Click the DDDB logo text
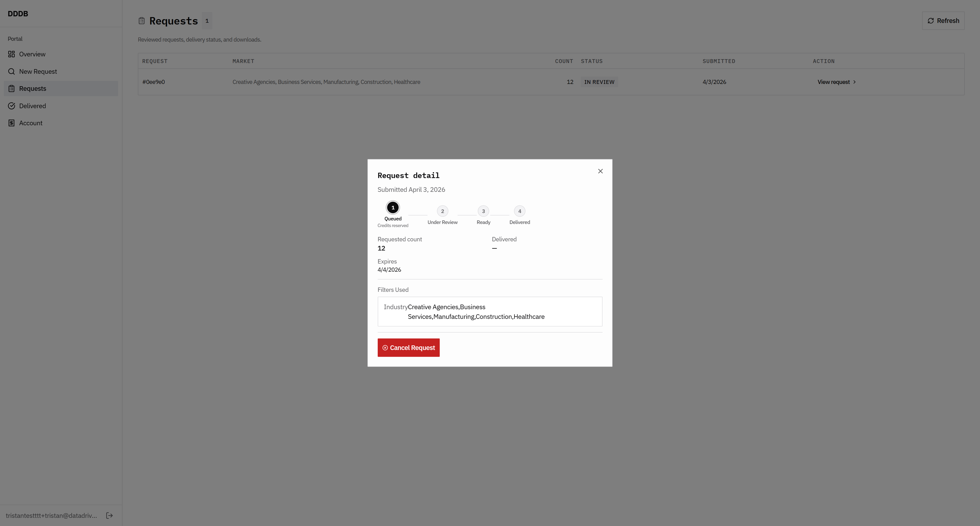 tap(18, 14)
